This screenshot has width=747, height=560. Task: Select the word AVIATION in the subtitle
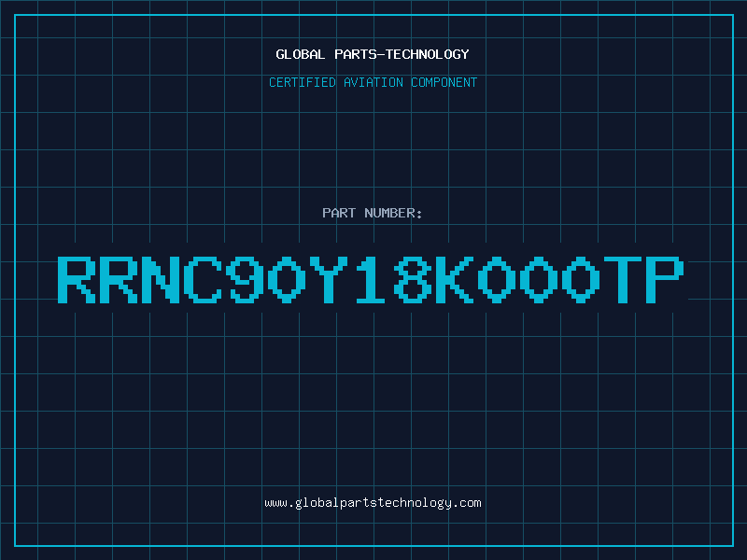pos(373,82)
